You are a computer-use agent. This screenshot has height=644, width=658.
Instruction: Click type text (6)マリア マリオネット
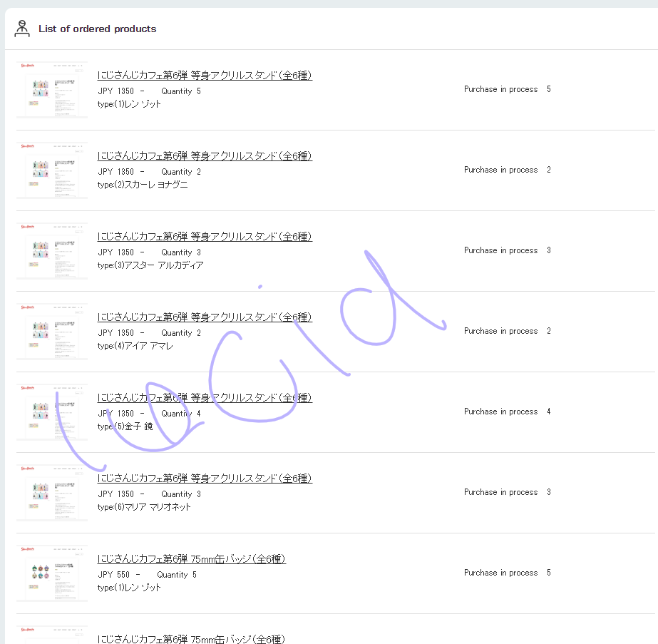144,507
